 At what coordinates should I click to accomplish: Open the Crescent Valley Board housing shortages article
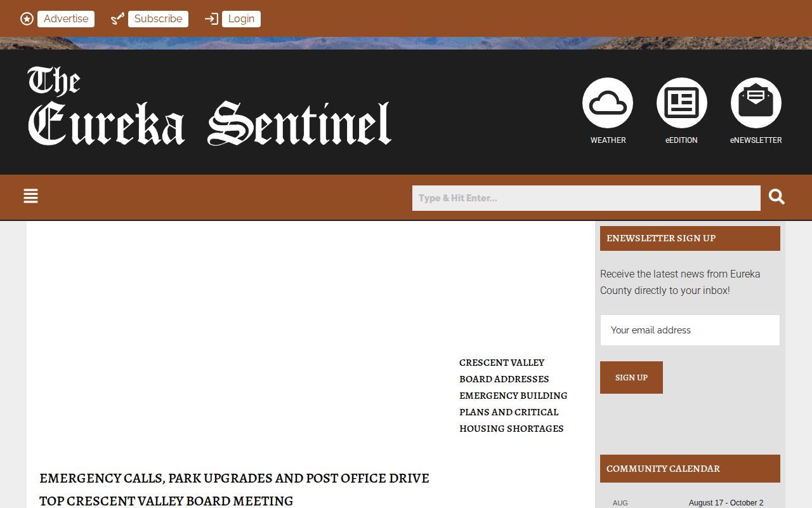click(x=513, y=396)
